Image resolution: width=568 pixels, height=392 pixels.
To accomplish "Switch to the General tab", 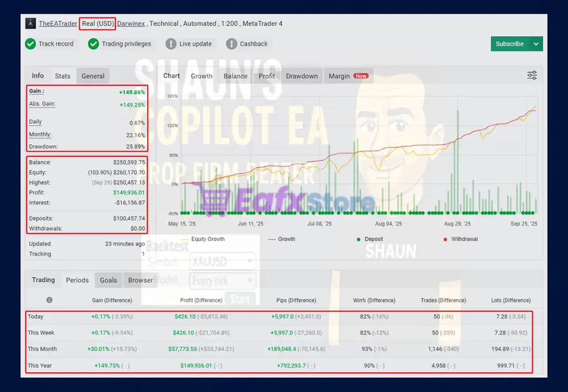I will (x=93, y=76).
